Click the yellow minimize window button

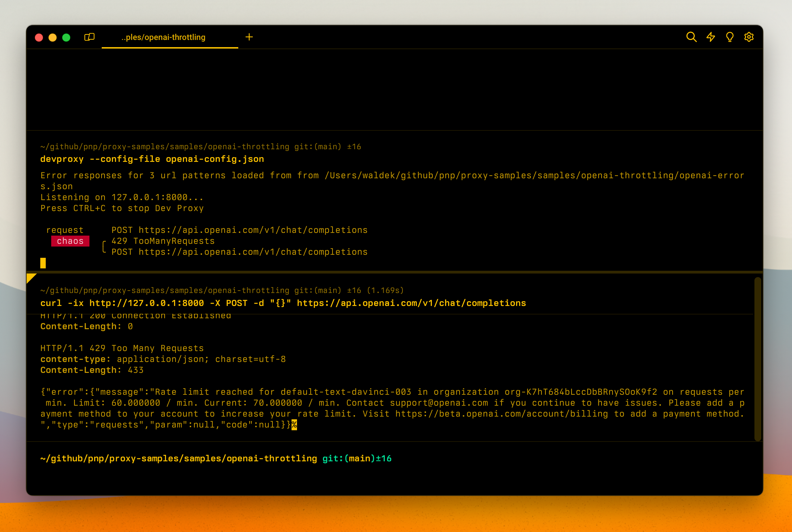pos(53,37)
